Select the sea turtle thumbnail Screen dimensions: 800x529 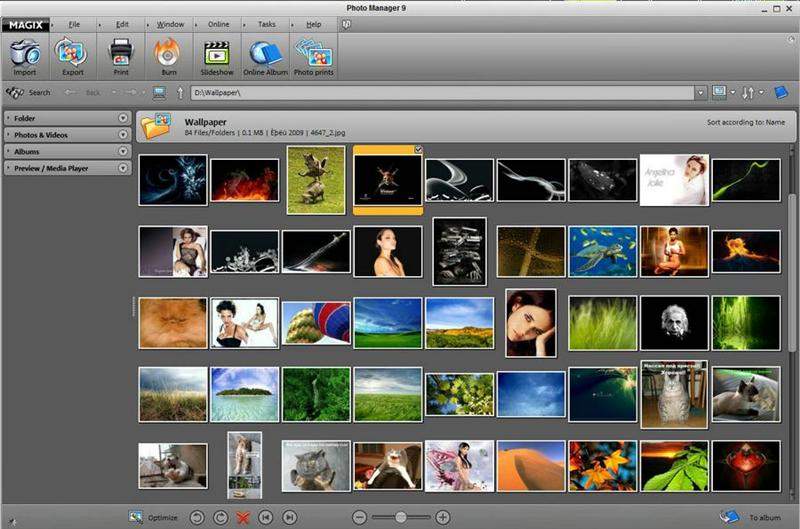(x=603, y=251)
